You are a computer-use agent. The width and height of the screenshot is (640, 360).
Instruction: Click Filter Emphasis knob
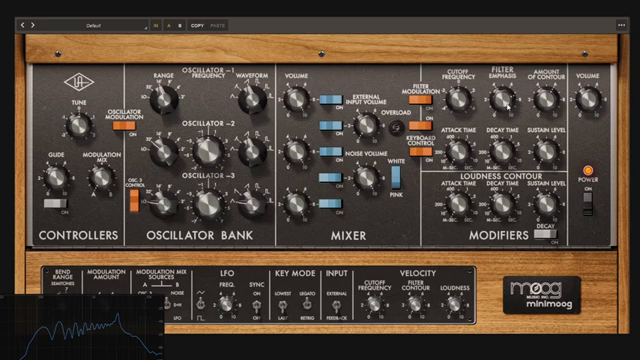[x=502, y=99]
